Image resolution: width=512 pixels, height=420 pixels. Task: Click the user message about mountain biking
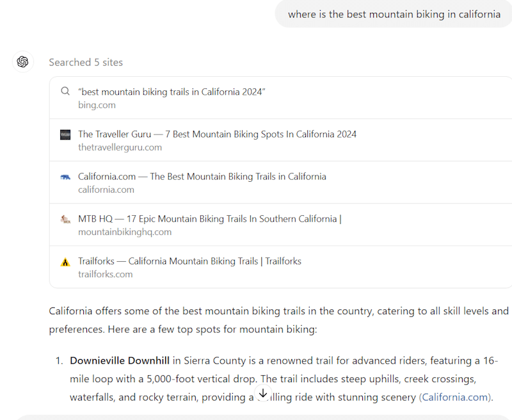(x=394, y=14)
